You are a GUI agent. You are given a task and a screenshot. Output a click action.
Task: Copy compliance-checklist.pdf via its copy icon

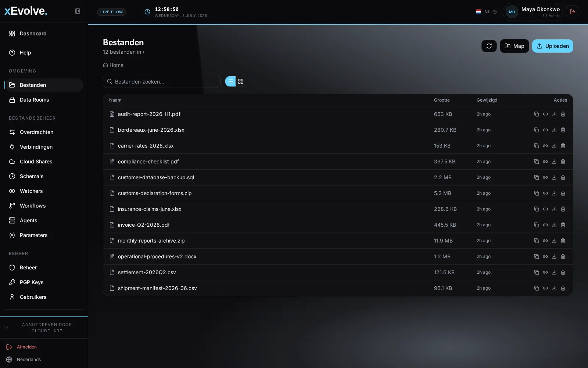(x=537, y=162)
